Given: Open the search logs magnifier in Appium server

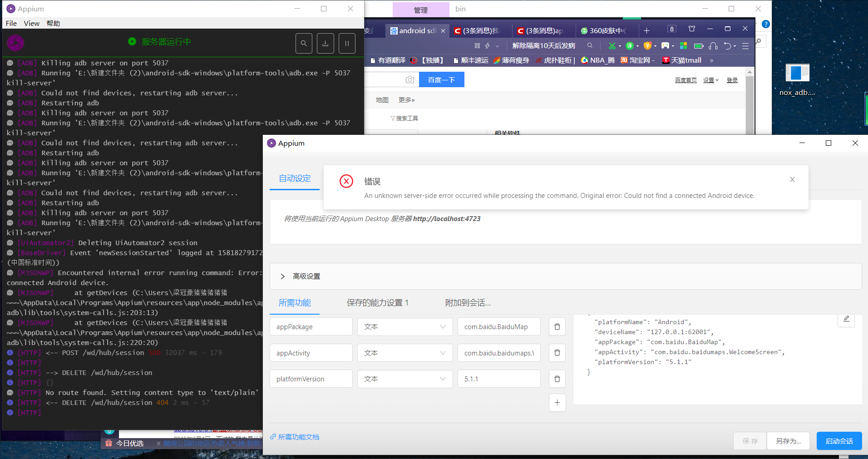Looking at the screenshot, I should [x=304, y=44].
